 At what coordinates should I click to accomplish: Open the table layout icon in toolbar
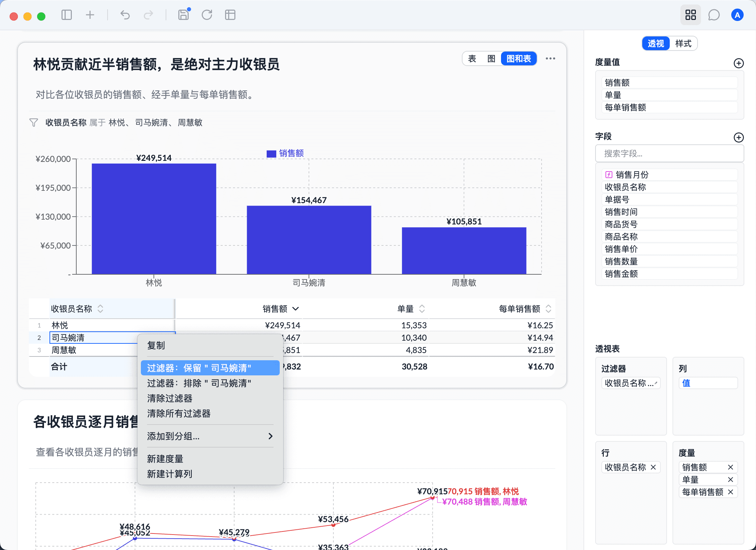tap(230, 15)
